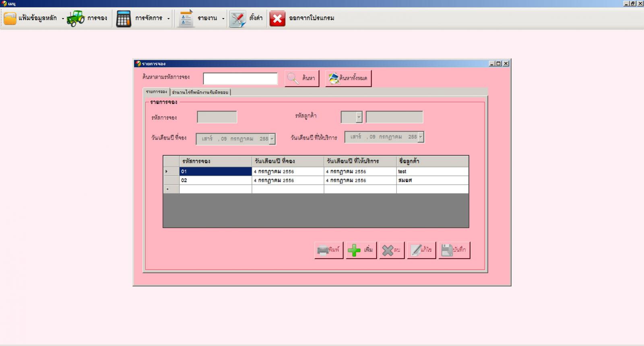Click the วัน/เดือน/ปี ที่จอง column header
The image size is (644, 346).
coord(288,161)
